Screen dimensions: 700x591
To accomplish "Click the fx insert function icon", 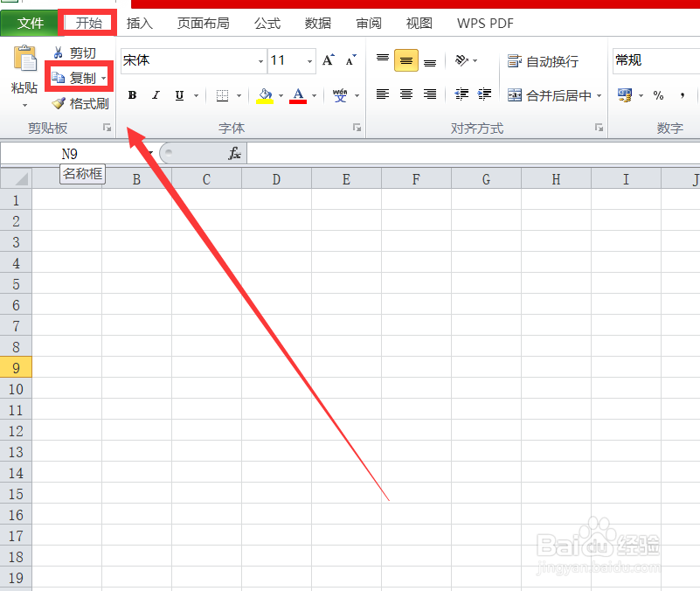I will click(234, 153).
